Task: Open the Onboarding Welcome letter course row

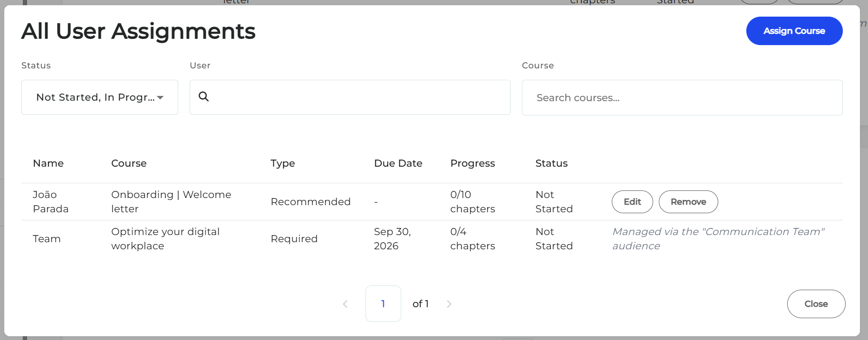Action: [x=432, y=202]
